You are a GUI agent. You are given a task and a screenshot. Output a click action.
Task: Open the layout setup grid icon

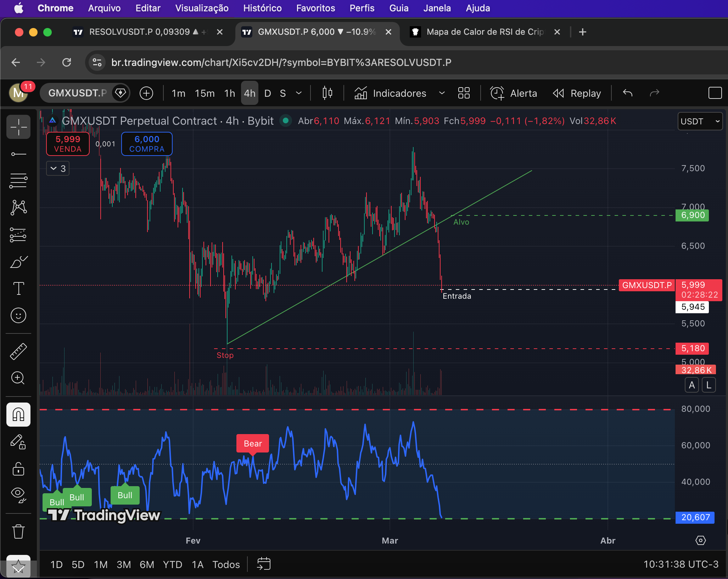point(464,93)
